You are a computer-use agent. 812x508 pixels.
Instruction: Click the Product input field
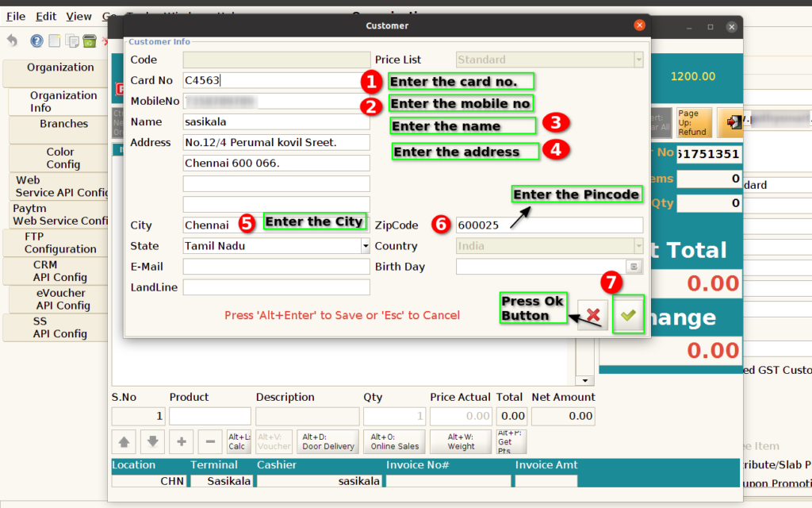[x=209, y=416]
